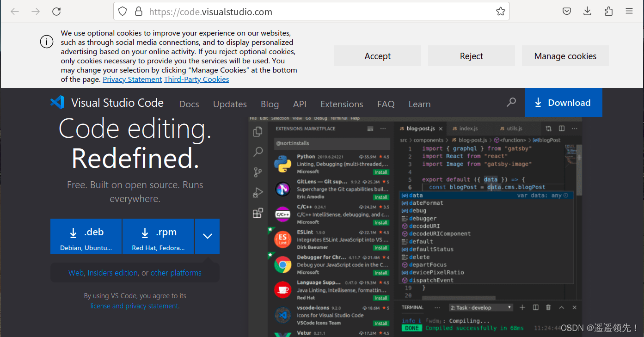Click the Explorer files icon in screenshot
The image size is (644, 337).
click(258, 132)
